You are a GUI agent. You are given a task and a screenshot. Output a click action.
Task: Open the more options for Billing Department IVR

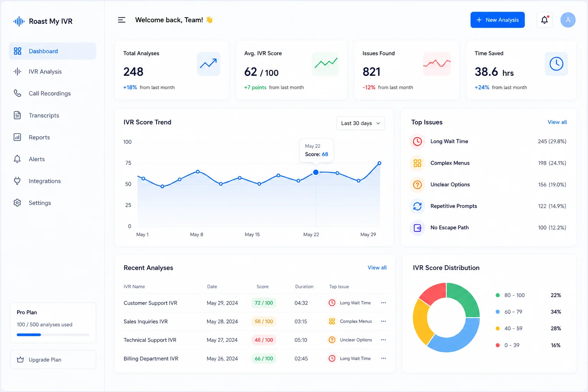(384, 359)
